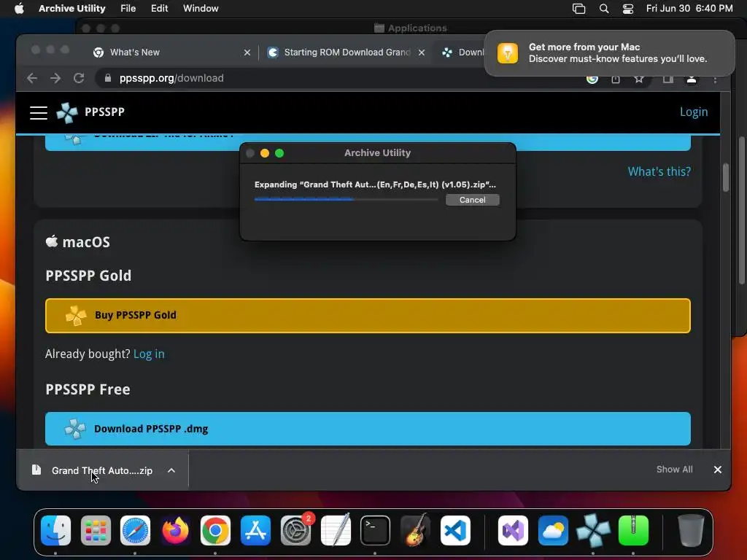The width and height of the screenshot is (747, 560).
Task: Click Download PPSSPP .dmg button
Action: (x=368, y=429)
